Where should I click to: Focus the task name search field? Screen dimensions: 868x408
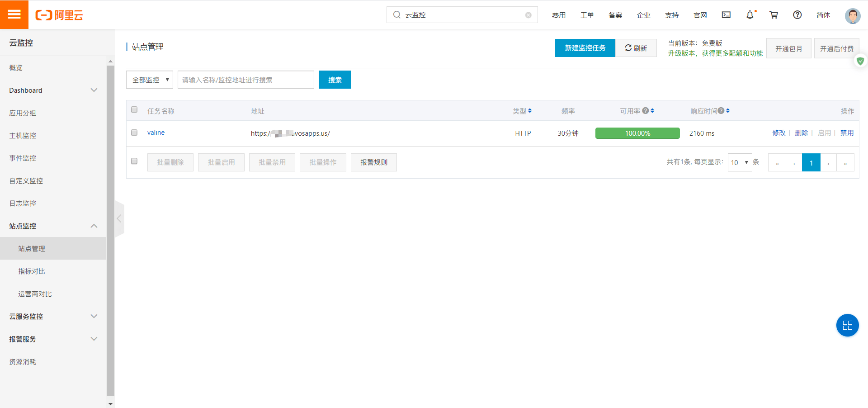click(245, 80)
